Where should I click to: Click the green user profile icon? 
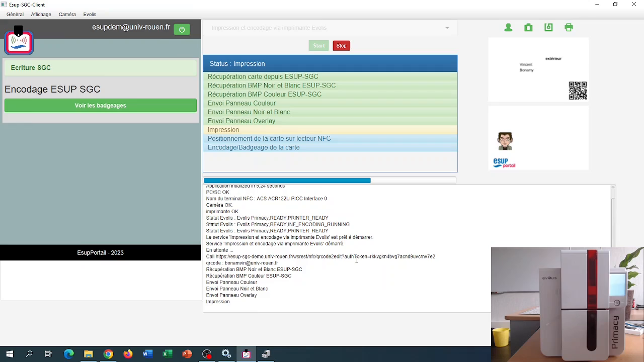pos(508,28)
